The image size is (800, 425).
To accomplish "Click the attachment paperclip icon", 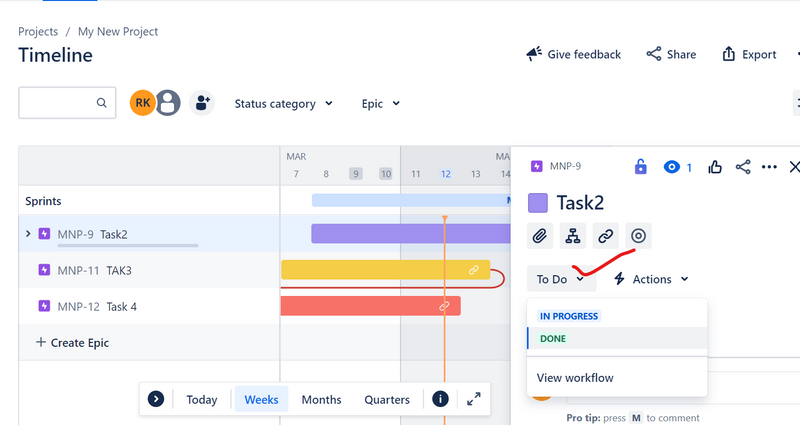I will 540,236.
